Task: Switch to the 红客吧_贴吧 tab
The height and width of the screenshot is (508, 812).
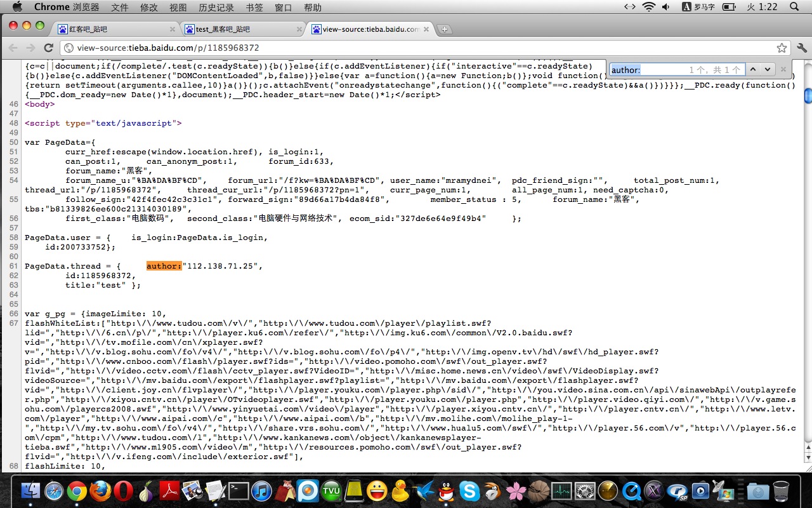Action: coord(114,29)
